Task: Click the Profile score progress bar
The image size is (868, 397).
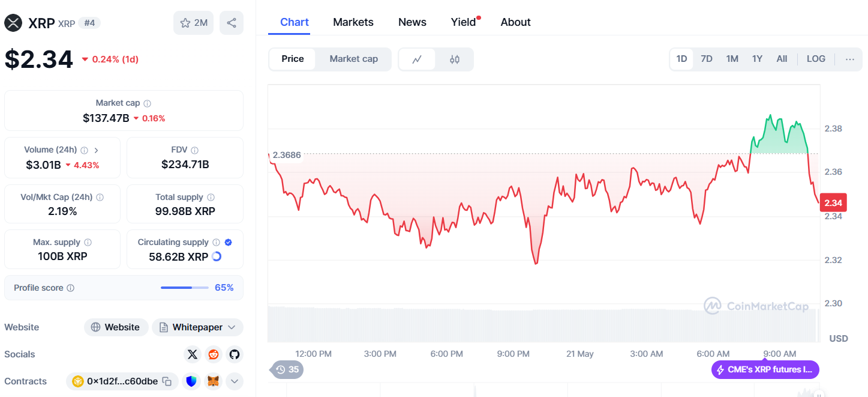Action: pyautogui.click(x=185, y=288)
